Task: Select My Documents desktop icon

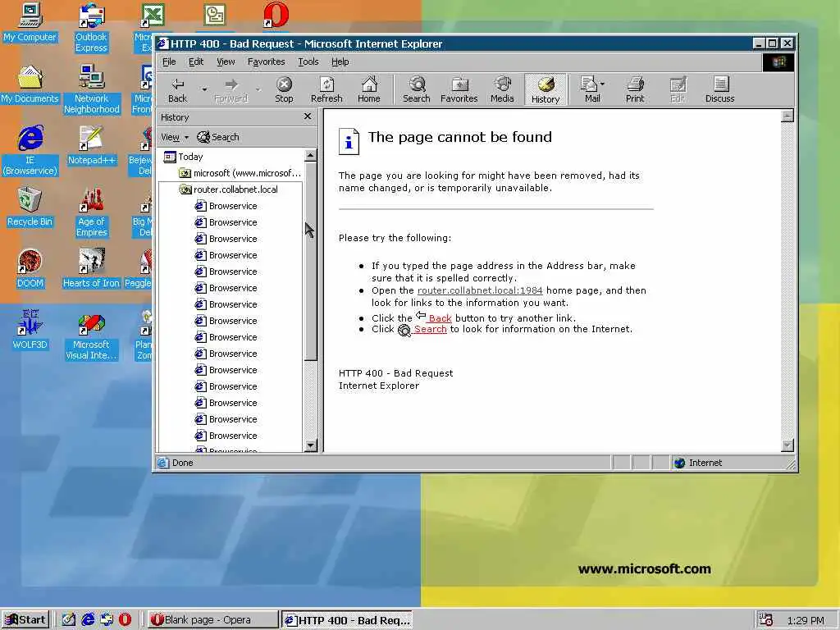Action: pos(30,84)
